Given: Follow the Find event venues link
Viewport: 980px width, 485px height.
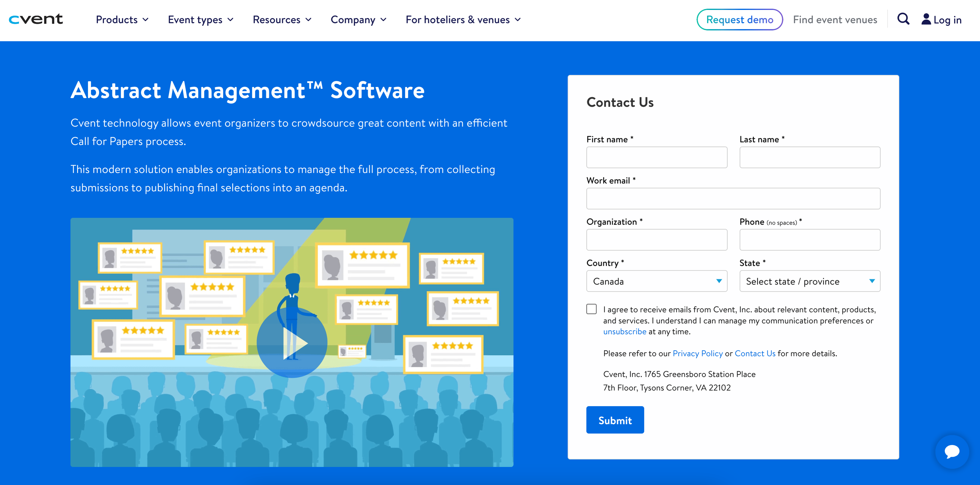Looking at the screenshot, I should pos(835,20).
